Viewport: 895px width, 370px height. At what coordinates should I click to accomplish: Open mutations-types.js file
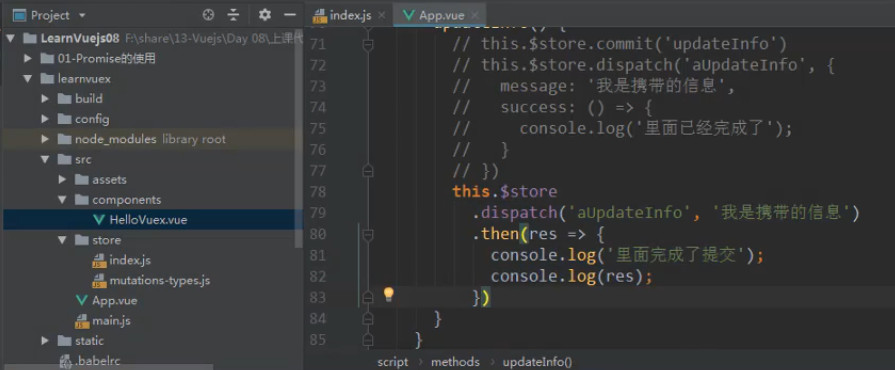tap(159, 280)
